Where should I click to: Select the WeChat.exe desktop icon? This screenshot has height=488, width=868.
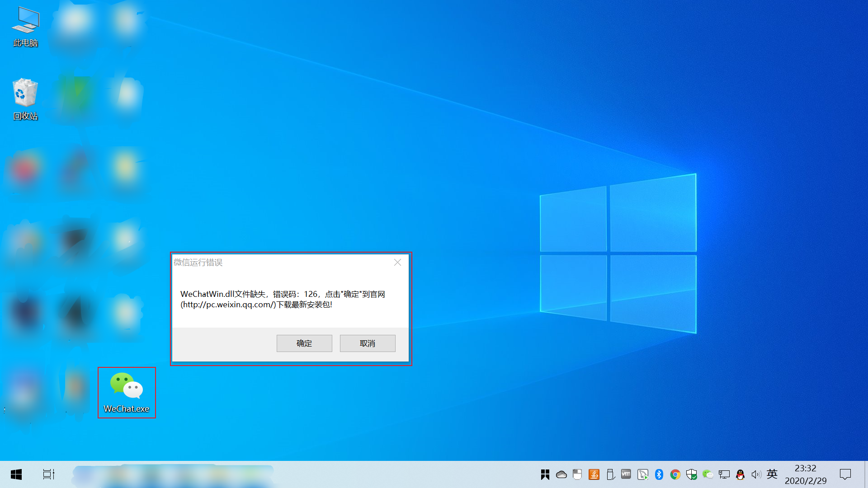(127, 393)
